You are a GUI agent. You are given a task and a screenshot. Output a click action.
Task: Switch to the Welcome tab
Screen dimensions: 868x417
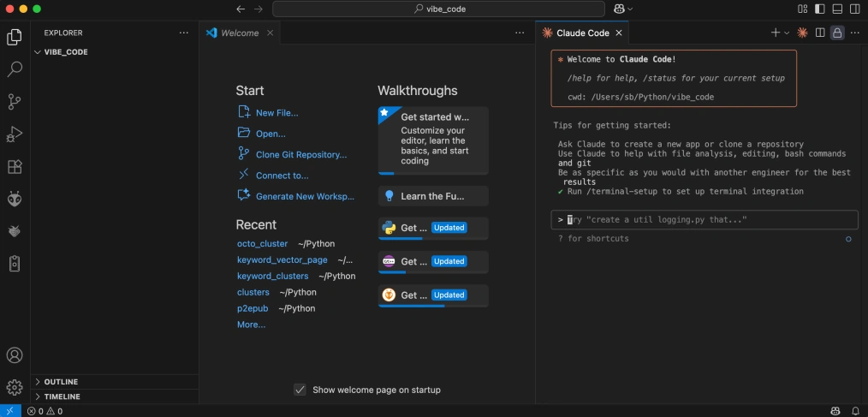[x=239, y=33]
